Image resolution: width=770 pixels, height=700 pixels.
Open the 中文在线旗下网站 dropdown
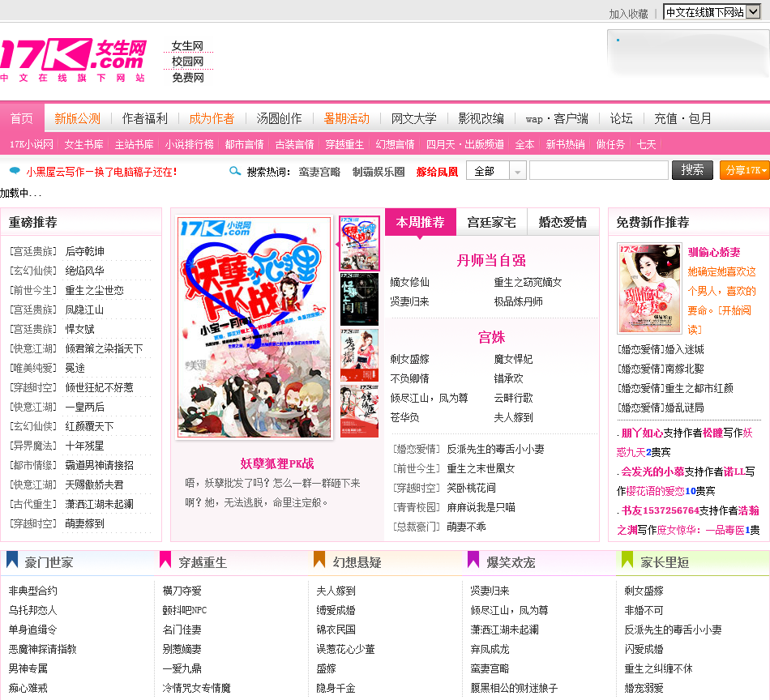pos(712,12)
